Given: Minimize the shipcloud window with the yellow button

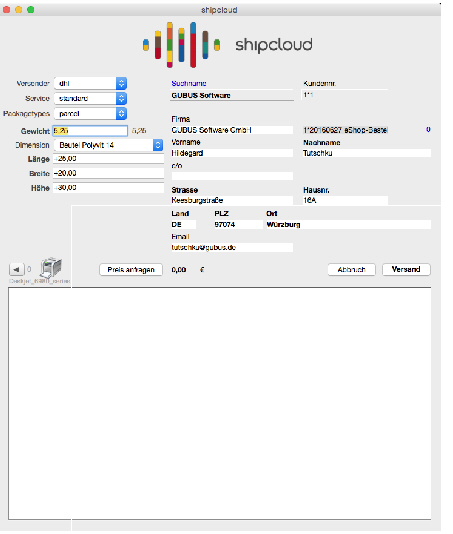Looking at the screenshot, I should (x=19, y=10).
